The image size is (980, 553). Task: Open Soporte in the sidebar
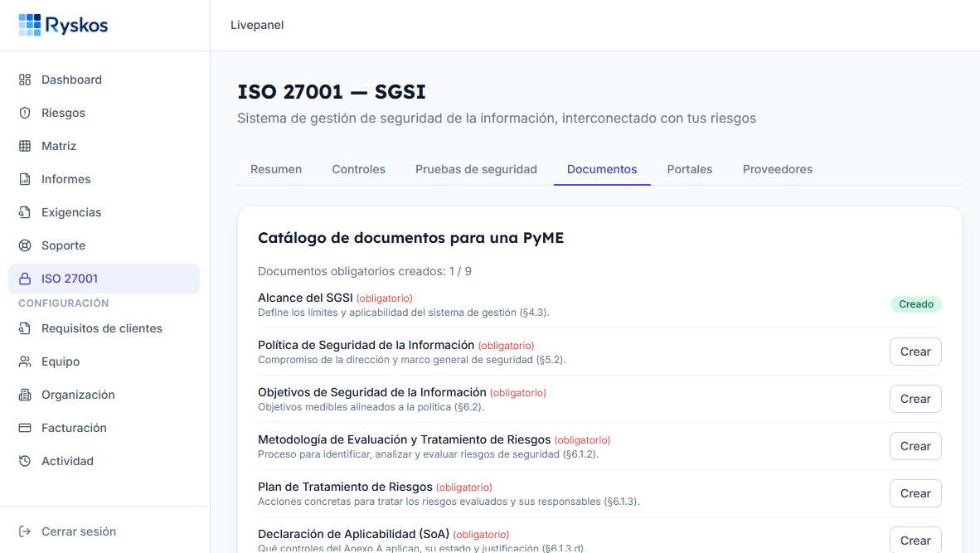(104, 245)
